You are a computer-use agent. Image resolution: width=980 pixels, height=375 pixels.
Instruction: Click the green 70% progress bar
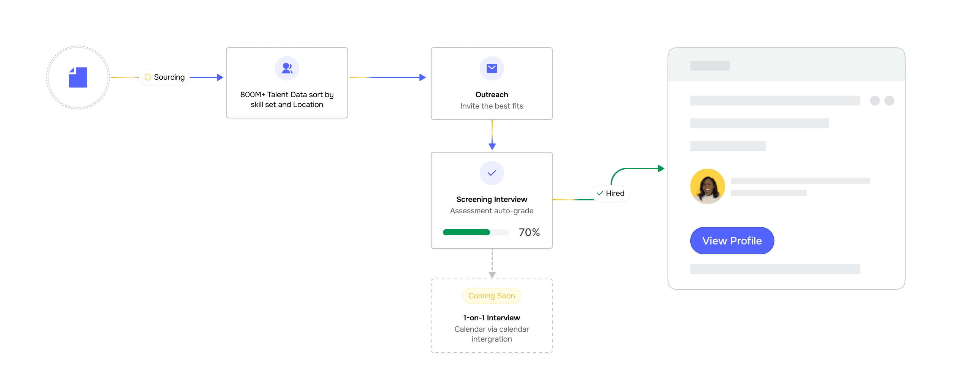point(466,232)
